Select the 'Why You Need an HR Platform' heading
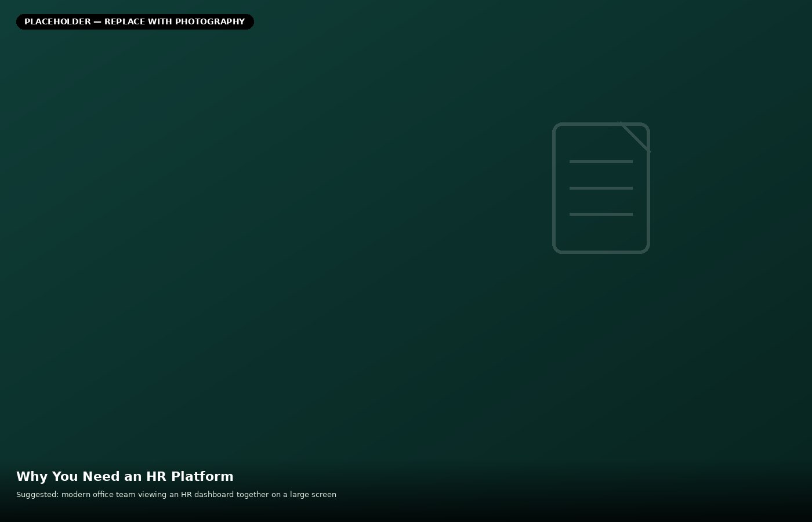Viewport: 812px width, 522px height. 125,476
